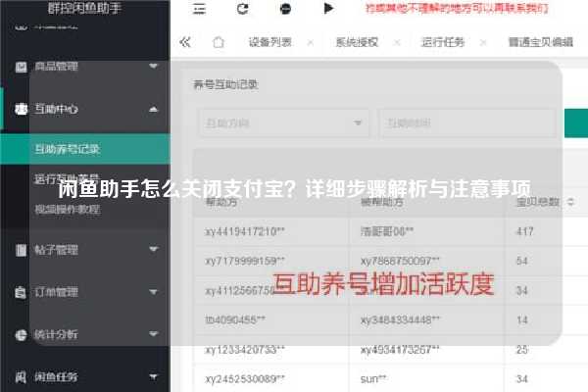Viewport: 588px width, 392px height.
Task: Switch to the 系统授权 tab
Action: pos(357,42)
